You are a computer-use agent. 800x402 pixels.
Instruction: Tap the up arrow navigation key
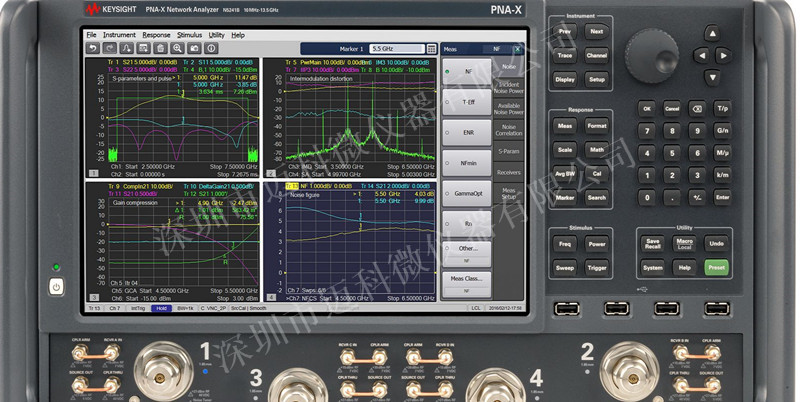pyautogui.click(x=712, y=34)
